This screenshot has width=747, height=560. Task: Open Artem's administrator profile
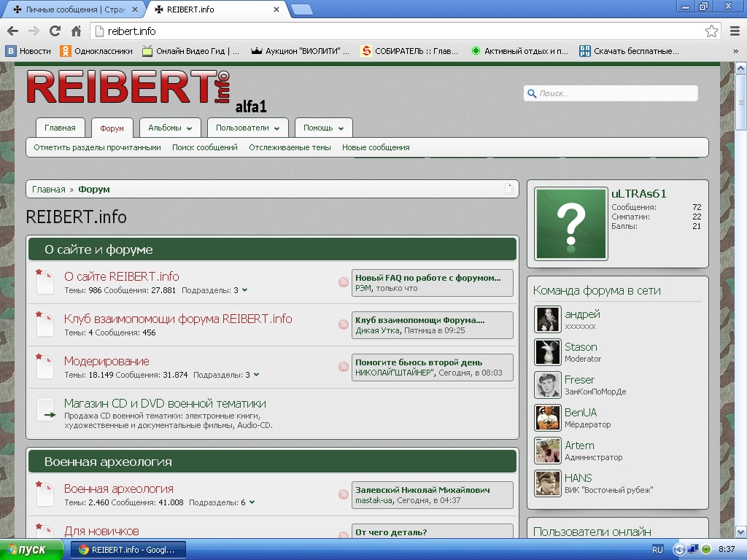coord(579,446)
